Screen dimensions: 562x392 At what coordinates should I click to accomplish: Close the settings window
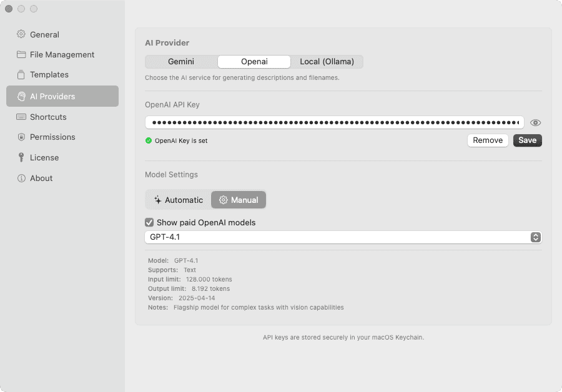click(x=9, y=9)
